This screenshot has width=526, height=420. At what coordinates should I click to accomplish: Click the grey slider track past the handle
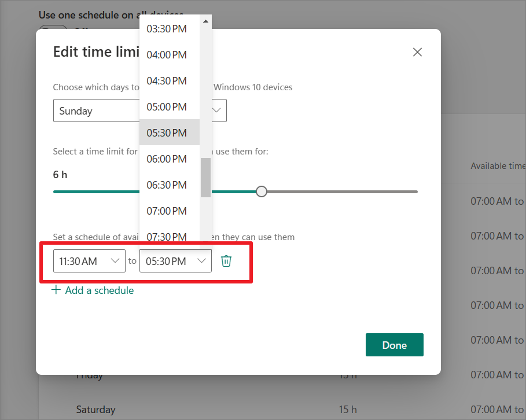pyautogui.click(x=342, y=192)
